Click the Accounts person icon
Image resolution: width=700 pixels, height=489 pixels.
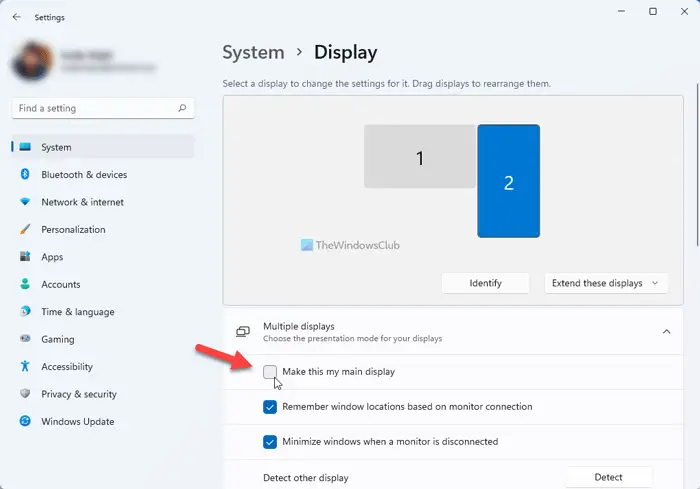pyautogui.click(x=25, y=284)
